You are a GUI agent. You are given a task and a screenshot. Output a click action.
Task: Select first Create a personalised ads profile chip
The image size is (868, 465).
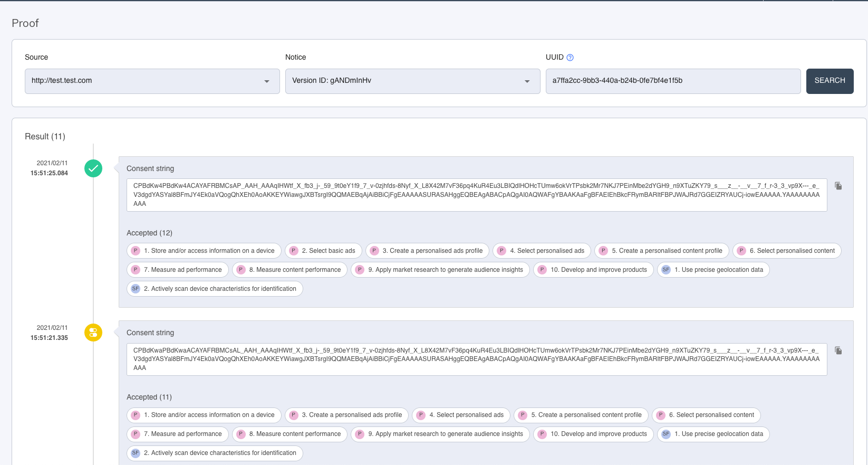(427, 251)
